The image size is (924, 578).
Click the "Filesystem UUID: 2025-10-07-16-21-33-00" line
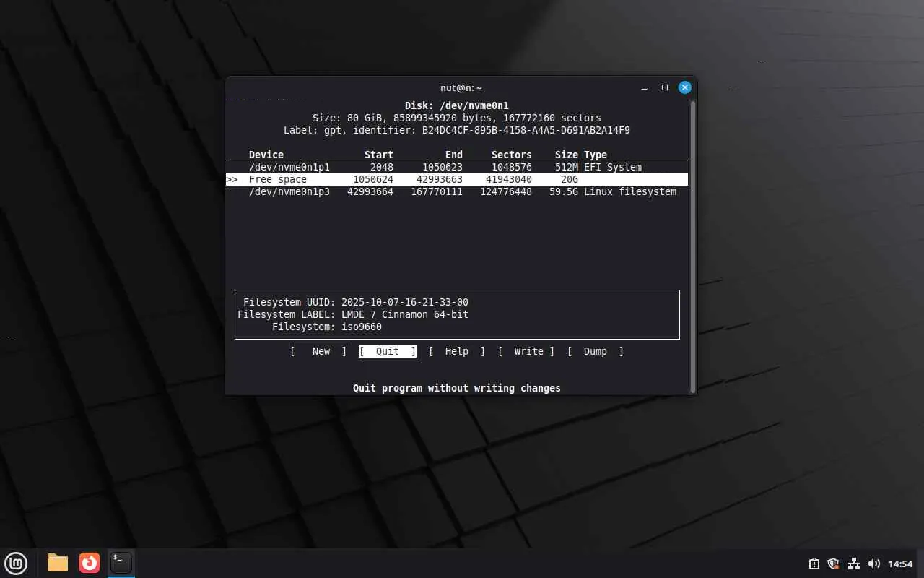(x=356, y=302)
